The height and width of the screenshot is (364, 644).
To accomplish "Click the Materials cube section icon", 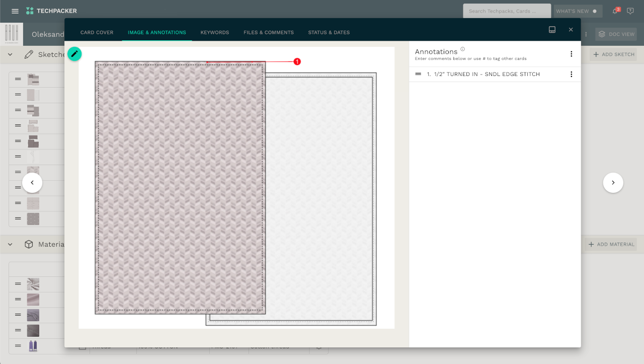I will pos(29,244).
